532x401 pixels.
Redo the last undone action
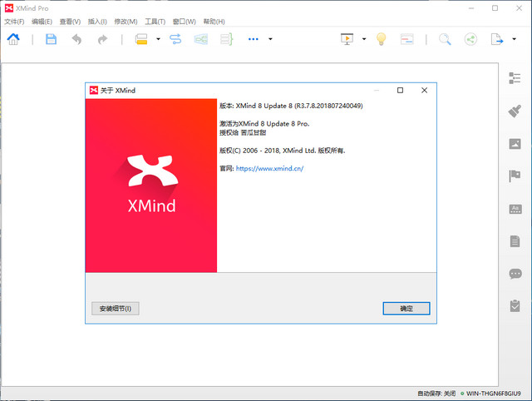pyautogui.click(x=102, y=39)
